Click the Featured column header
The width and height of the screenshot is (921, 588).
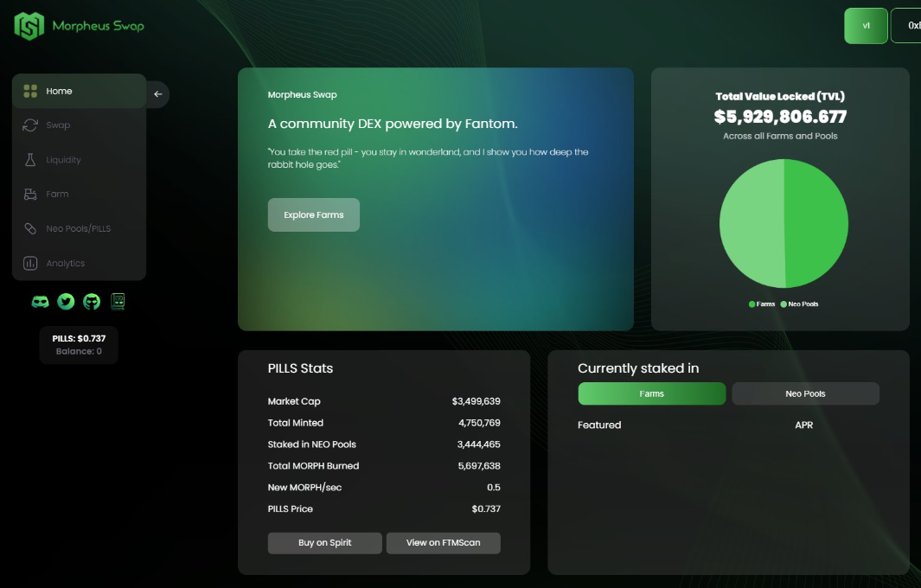pos(599,425)
